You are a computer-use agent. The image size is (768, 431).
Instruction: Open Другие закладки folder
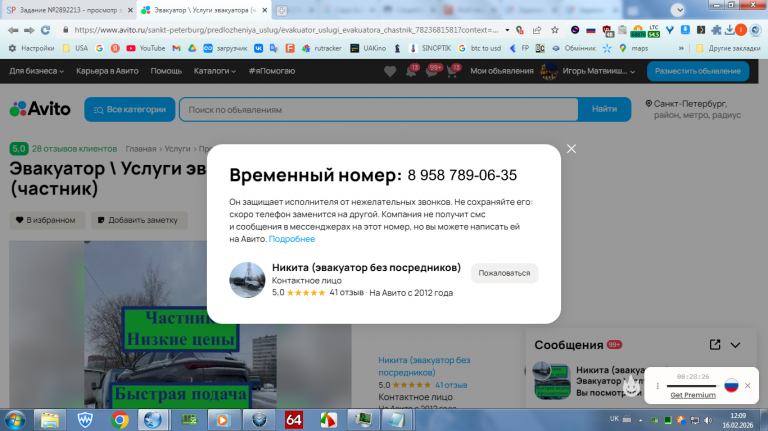pyautogui.click(x=728, y=48)
